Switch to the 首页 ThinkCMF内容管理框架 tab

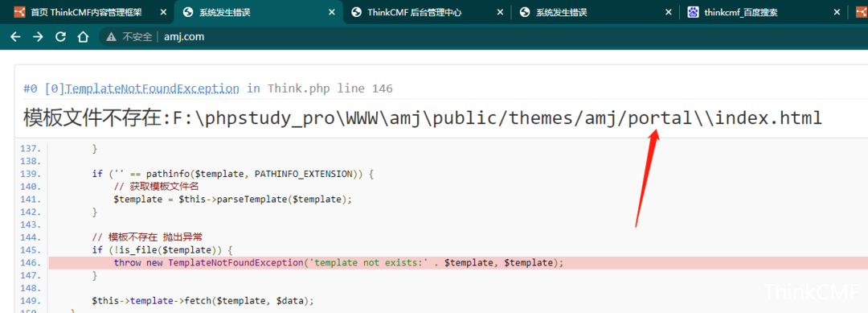(86, 12)
